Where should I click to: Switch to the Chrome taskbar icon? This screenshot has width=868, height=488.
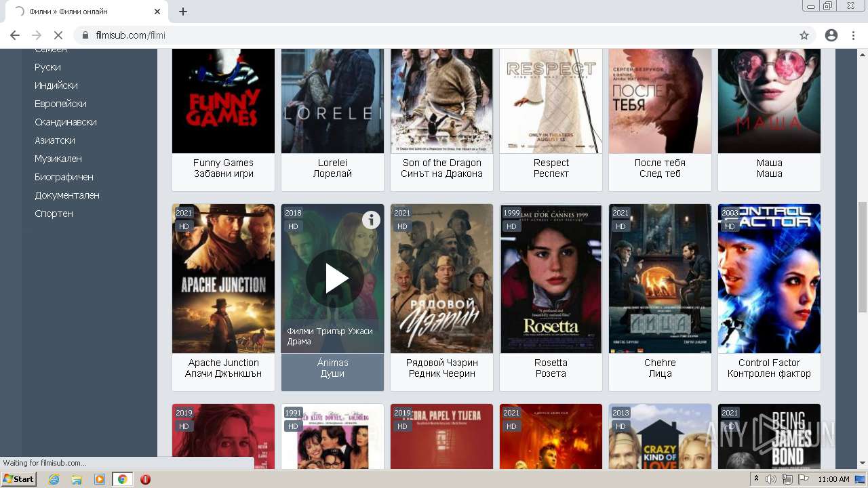click(123, 479)
